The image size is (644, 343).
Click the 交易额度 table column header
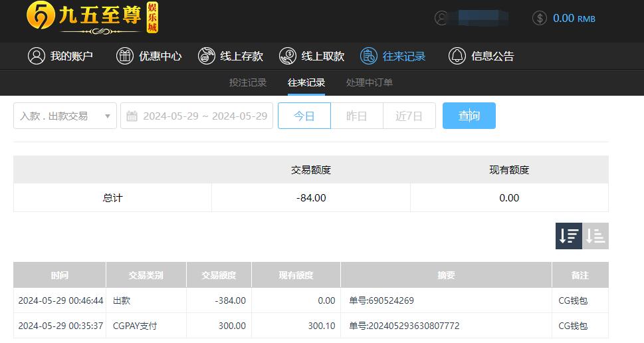pyautogui.click(x=219, y=275)
